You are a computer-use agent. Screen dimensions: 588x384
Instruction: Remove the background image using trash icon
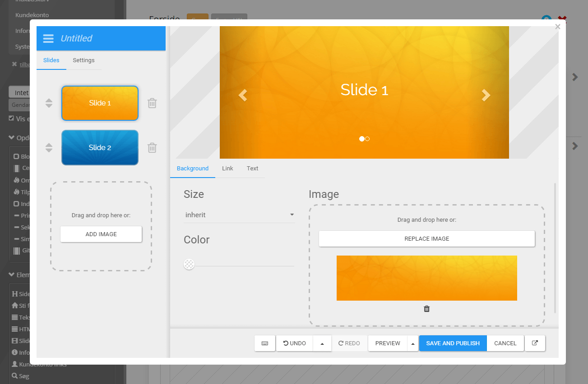427,309
